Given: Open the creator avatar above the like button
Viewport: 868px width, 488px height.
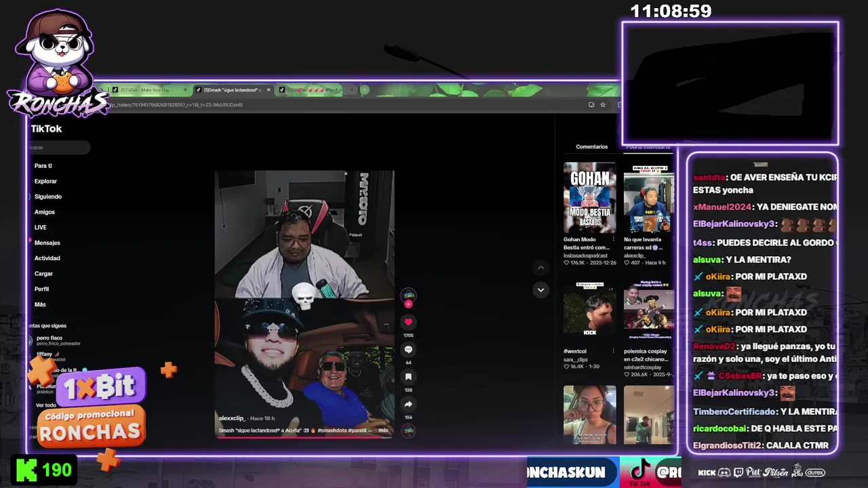Looking at the screenshot, I should pyautogui.click(x=408, y=295).
